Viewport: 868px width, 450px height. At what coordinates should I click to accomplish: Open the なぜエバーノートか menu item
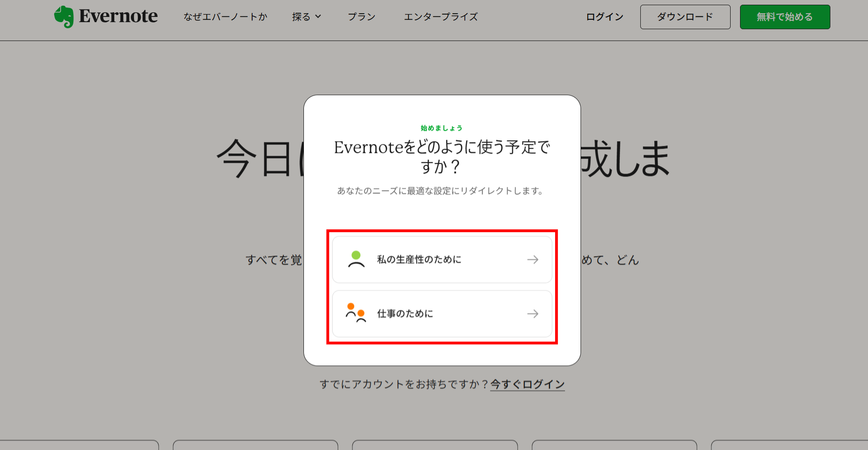pos(225,16)
